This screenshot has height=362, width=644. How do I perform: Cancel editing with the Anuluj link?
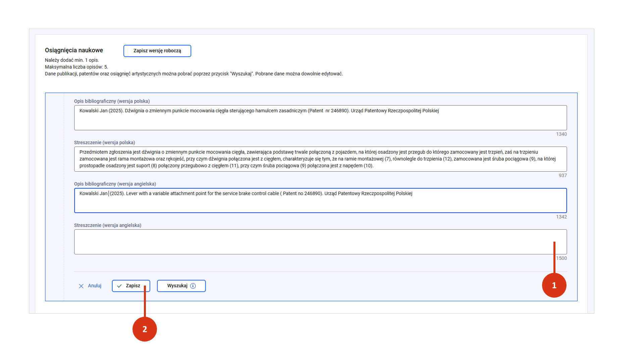pos(94,286)
